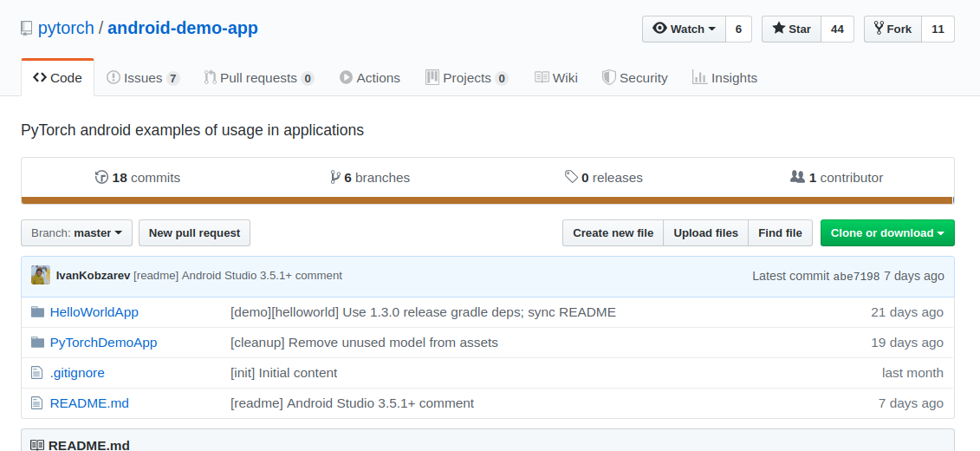
Task: Click the releases tag icon
Action: [571, 178]
